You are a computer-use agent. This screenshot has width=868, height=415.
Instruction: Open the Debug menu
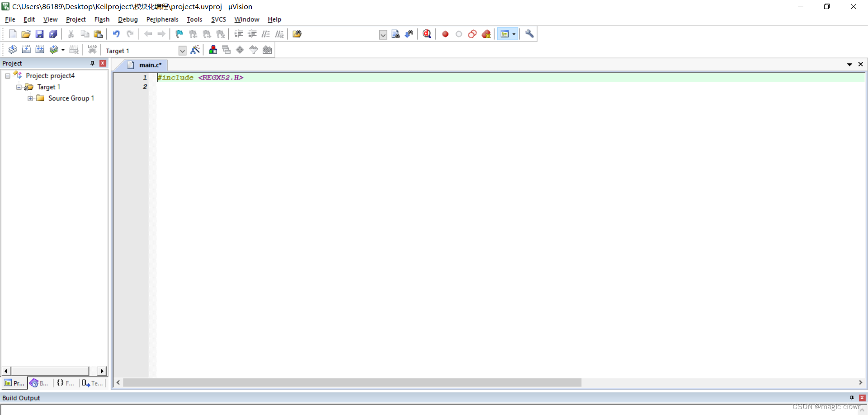(128, 19)
